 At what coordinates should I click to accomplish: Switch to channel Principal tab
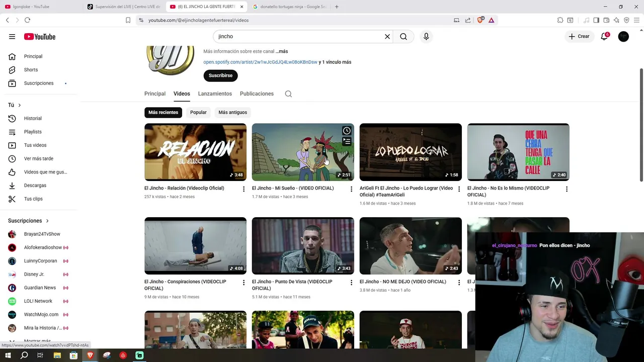click(155, 94)
